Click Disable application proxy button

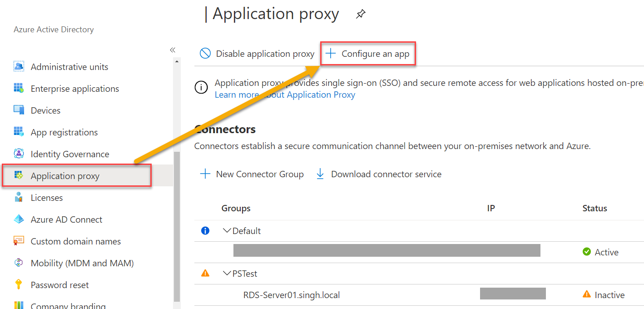[257, 54]
